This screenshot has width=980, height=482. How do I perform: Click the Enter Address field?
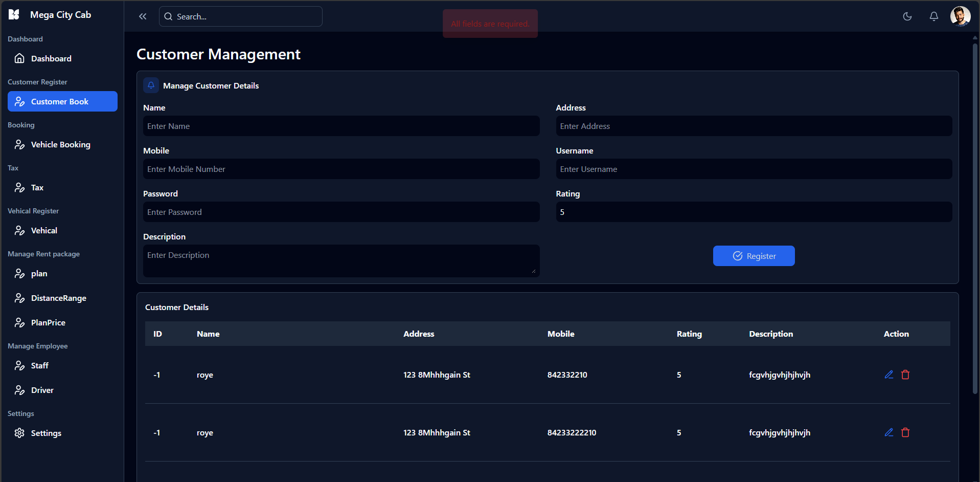click(754, 126)
